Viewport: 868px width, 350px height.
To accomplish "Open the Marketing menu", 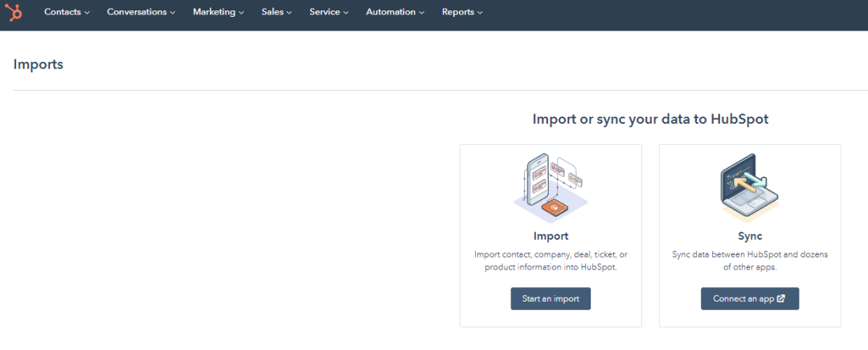I will (x=218, y=12).
